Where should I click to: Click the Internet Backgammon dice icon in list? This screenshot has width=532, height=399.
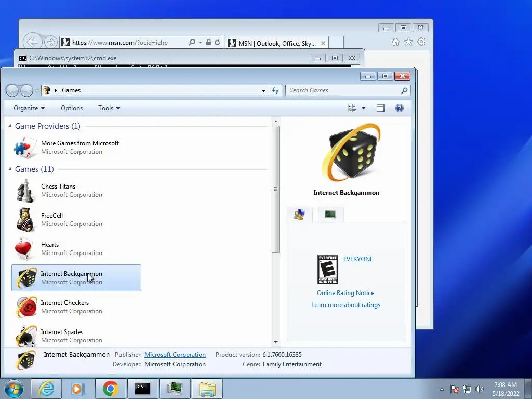click(26, 278)
